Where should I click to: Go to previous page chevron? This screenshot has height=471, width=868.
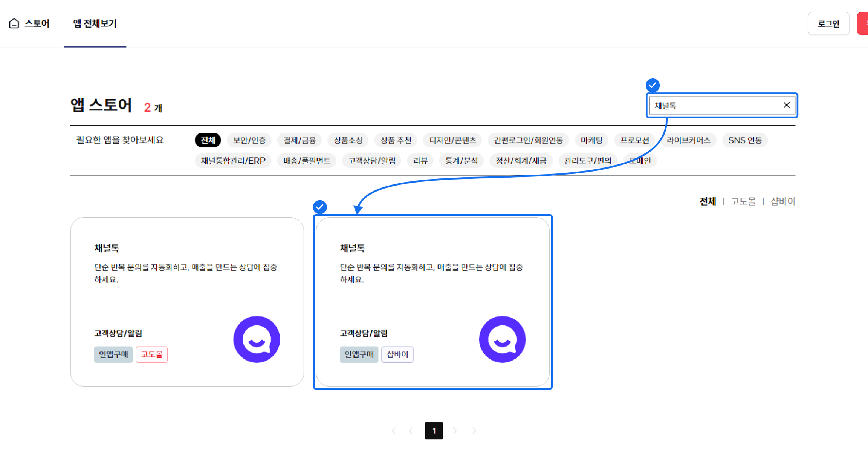pyautogui.click(x=411, y=431)
